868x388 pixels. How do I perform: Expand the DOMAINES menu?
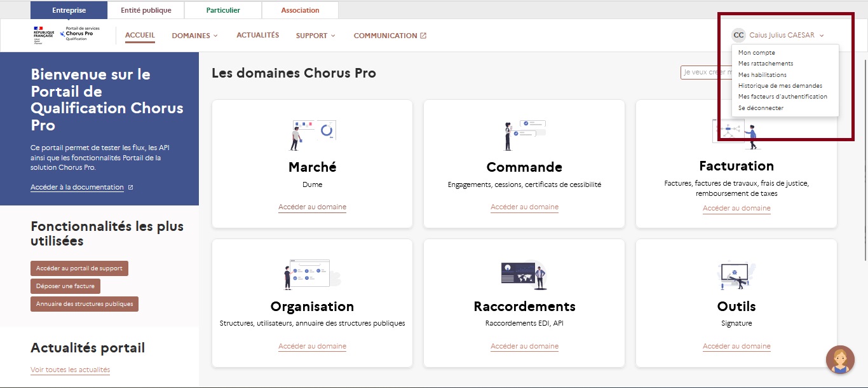[x=194, y=36]
